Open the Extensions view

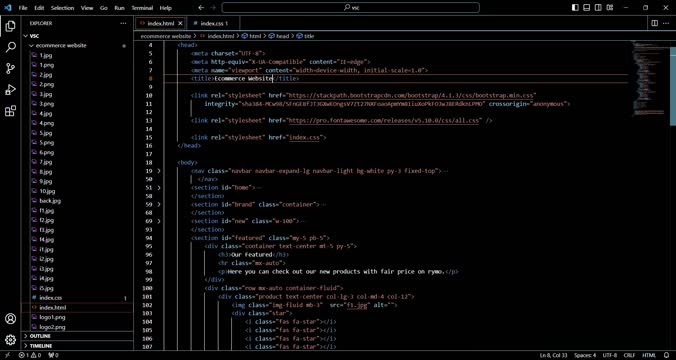pos(10,111)
